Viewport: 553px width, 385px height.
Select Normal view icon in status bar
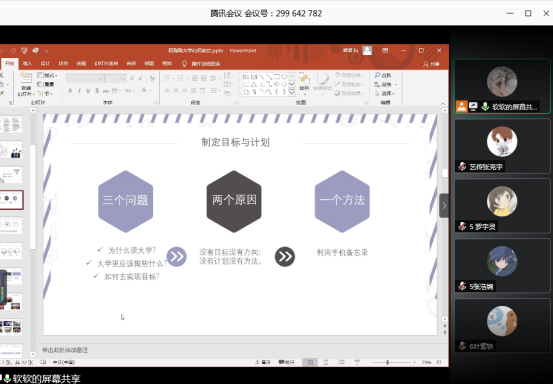(310, 362)
